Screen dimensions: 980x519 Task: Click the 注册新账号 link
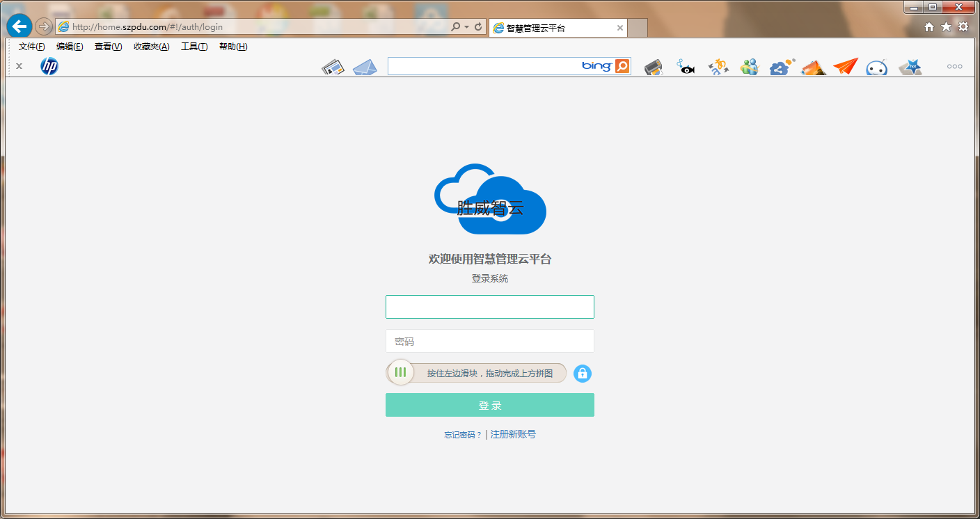(x=513, y=434)
